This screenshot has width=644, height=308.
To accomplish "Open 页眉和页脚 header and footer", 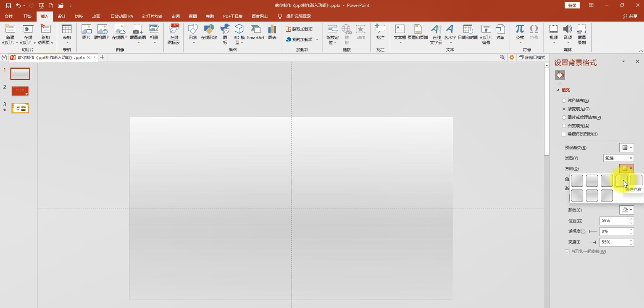I will tap(418, 32).
